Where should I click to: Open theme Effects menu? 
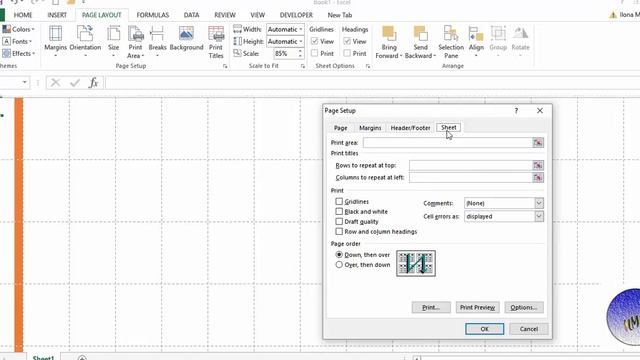(18, 53)
